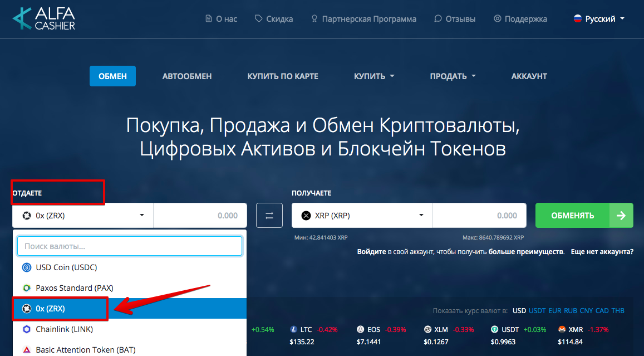Switch to the АВТООБМЕН tab
Screen dimensions: 644x356
[x=187, y=76]
